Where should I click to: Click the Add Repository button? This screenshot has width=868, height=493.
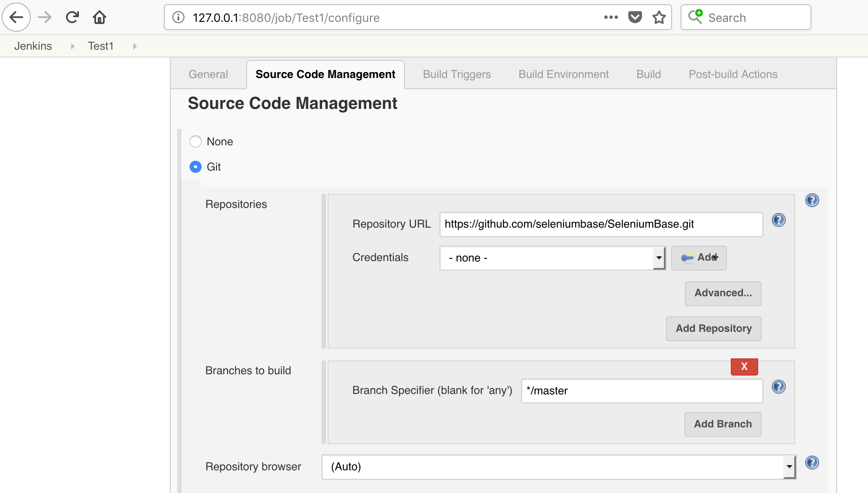click(x=714, y=329)
